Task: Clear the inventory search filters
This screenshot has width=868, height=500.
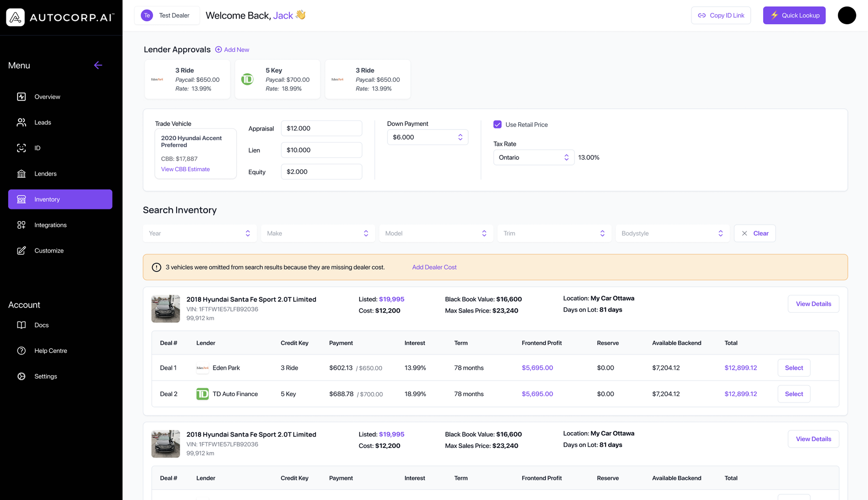Action: pos(754,233)
